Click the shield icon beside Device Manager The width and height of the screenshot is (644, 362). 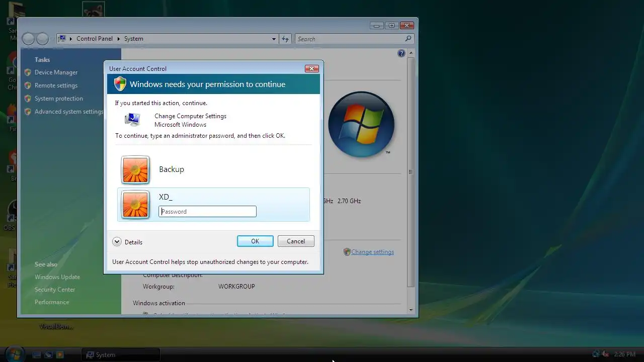[x=28, y=72]
